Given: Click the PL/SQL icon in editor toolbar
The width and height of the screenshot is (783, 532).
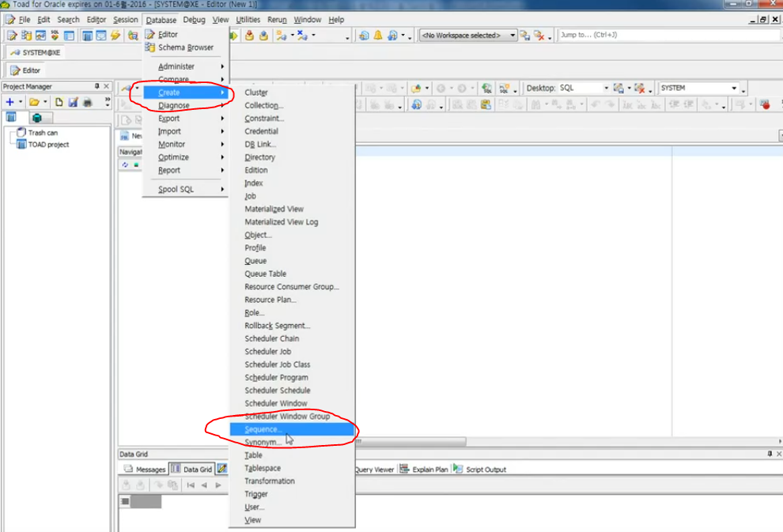Looking at the screenshot, I should [x=505, y=89].
